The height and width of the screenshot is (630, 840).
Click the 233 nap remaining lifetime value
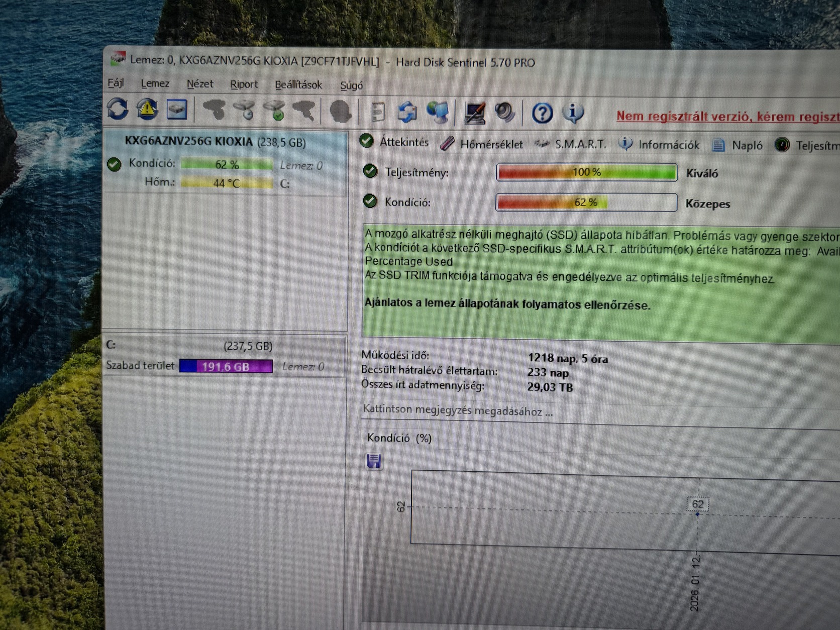click(548, 373)
